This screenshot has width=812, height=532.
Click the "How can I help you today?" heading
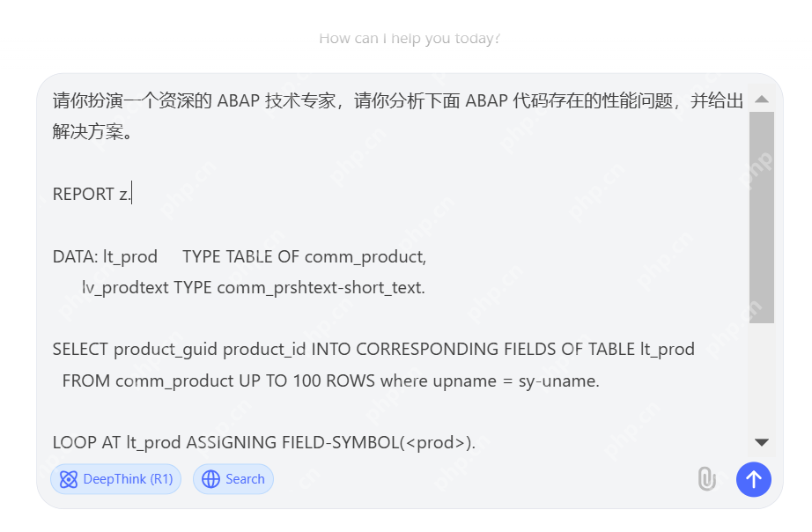click(x=410, y=39)
